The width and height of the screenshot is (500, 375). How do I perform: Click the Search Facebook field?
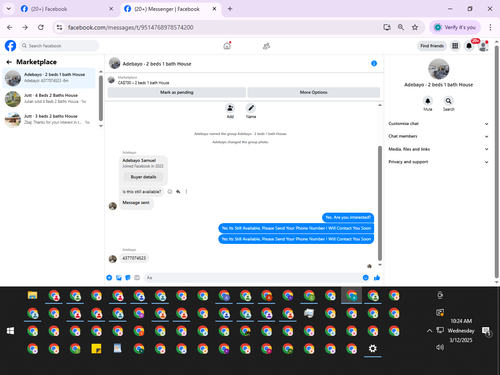(59, 46)
